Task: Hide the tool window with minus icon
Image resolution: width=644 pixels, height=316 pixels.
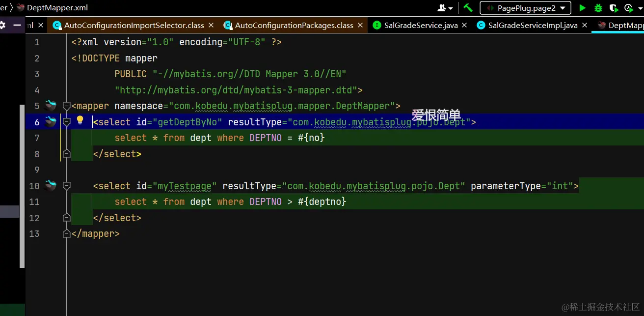Action: pos(18,25)
